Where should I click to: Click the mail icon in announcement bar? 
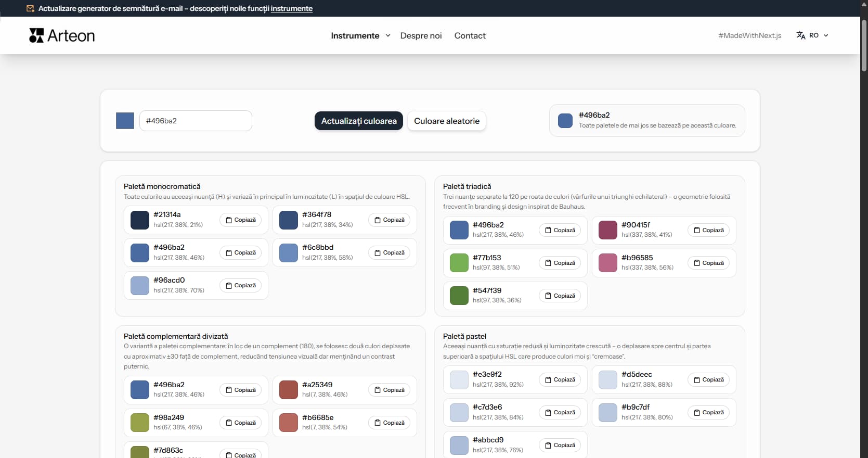click(30, 8)
